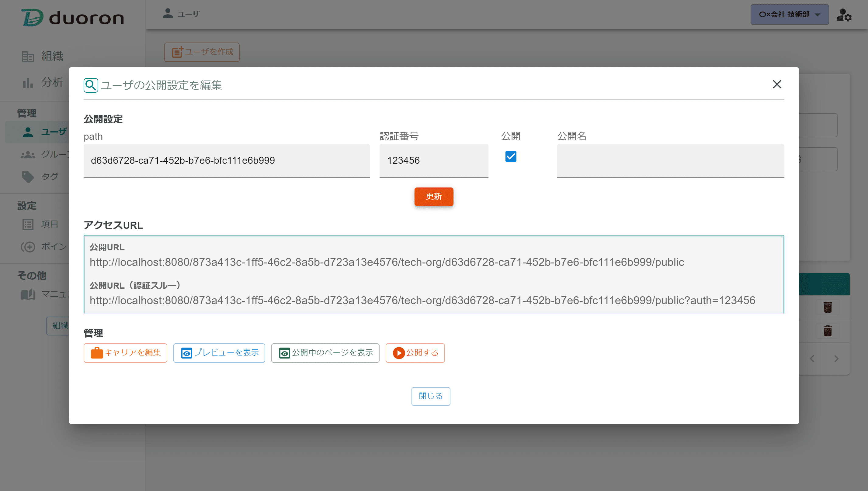The height and width of the screenshot is (491, 868).
Task: Click the briefcase icon on キャリアを編集
Action: tap(97, 353)
